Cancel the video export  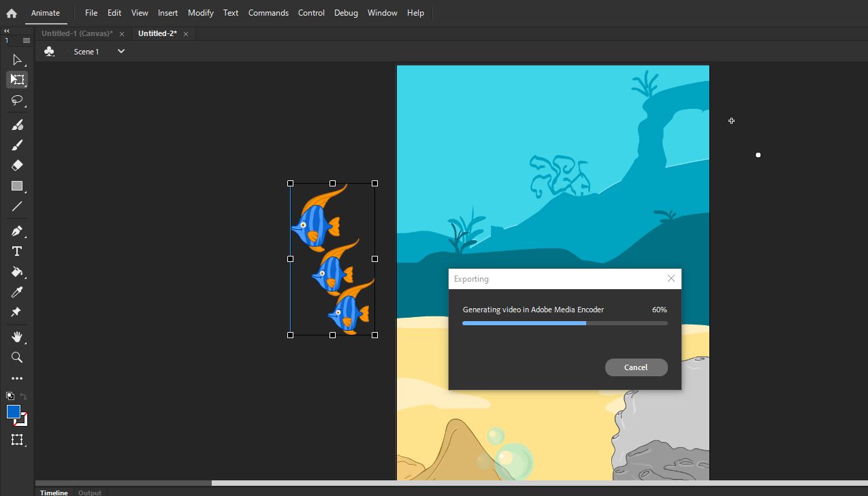pyautogui.click(x=636, y=367)
